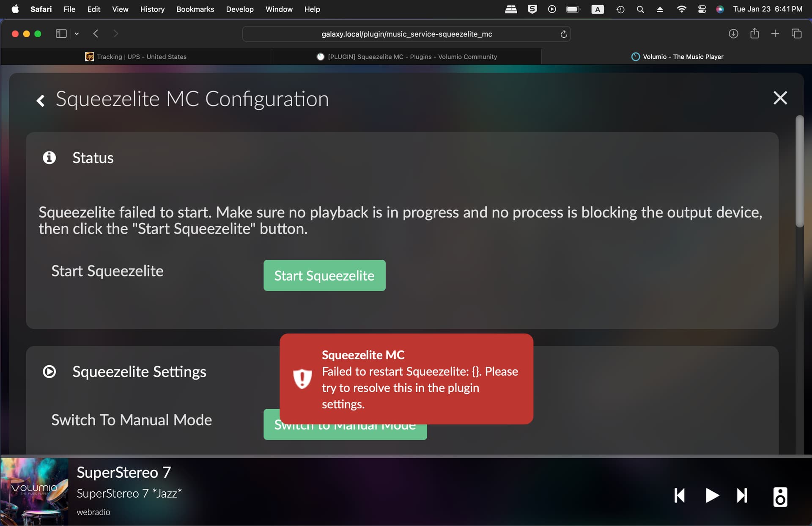Image resolution: width=812 pixels, height=526 pixels.
Task: Play the SuperStereo 7 webradio
Action: 712,495
